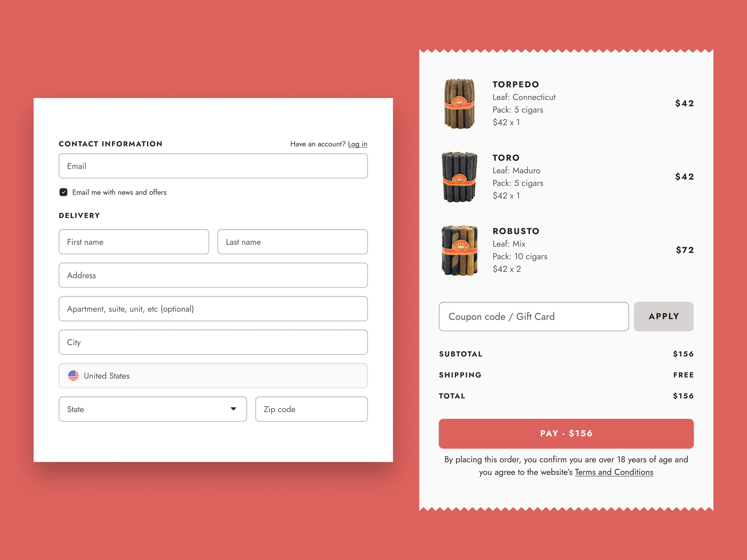Click into the First name field
747x560 pixels.
click(134, 242)
